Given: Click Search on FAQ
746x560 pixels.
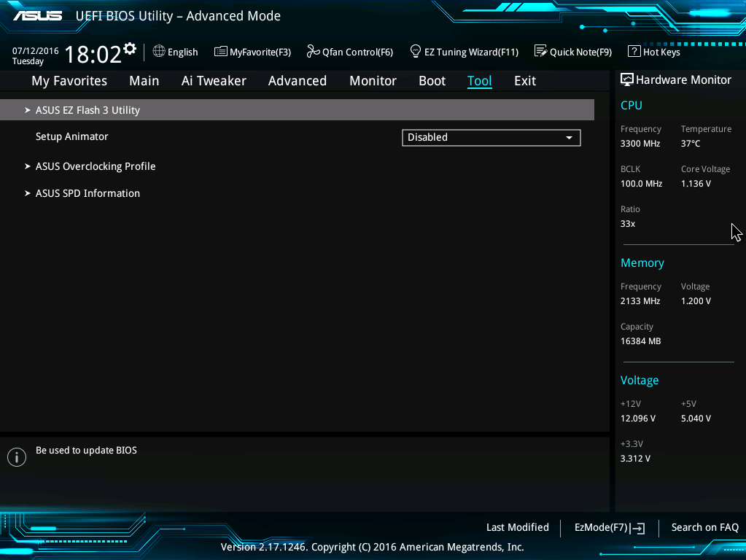Looking at the screenshot, I should click(x=704, y=527).
